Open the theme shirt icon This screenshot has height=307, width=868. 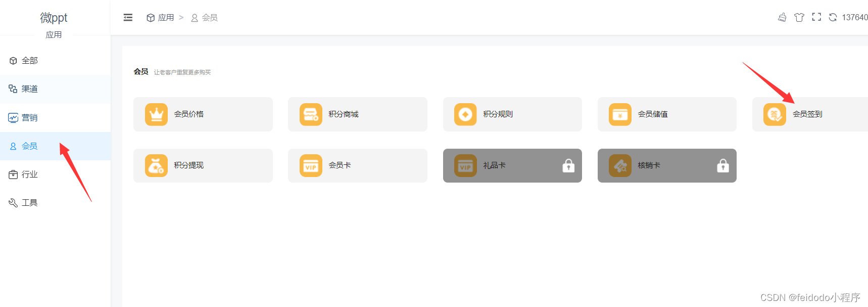(799, 17)
